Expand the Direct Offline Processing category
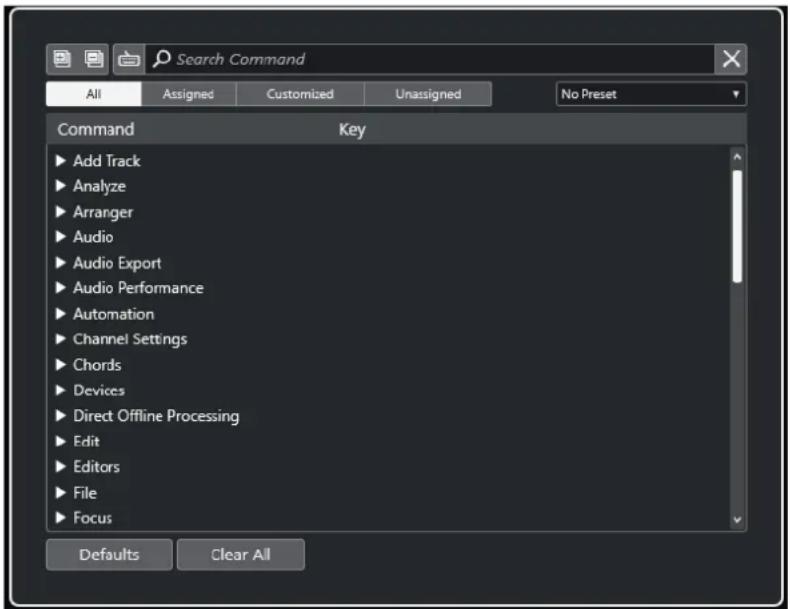This screenshot has width=790, height=609. click(61, 416)
